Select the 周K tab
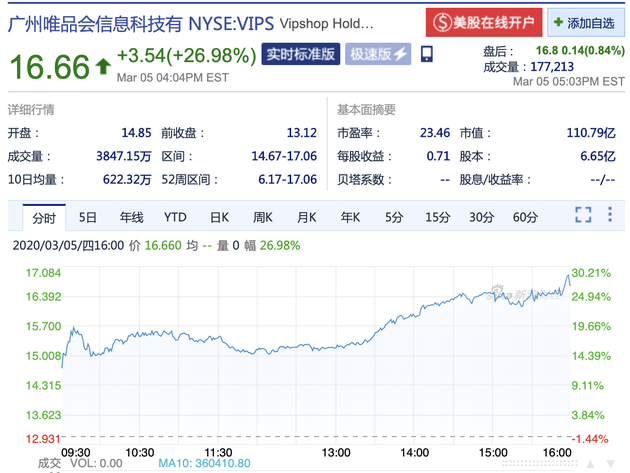The image size is (630, 473). click(263, 217)
